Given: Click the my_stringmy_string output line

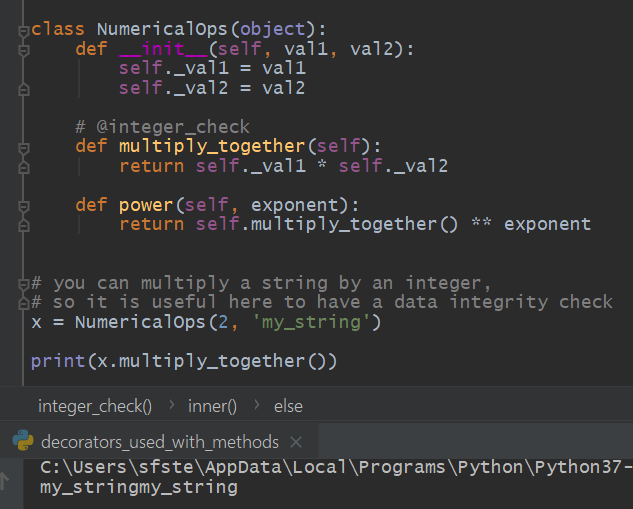Looking at the screenshot, I should coord(139,488).
